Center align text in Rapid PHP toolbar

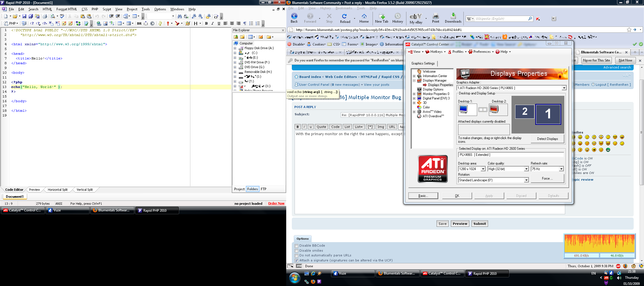point(232,23)
